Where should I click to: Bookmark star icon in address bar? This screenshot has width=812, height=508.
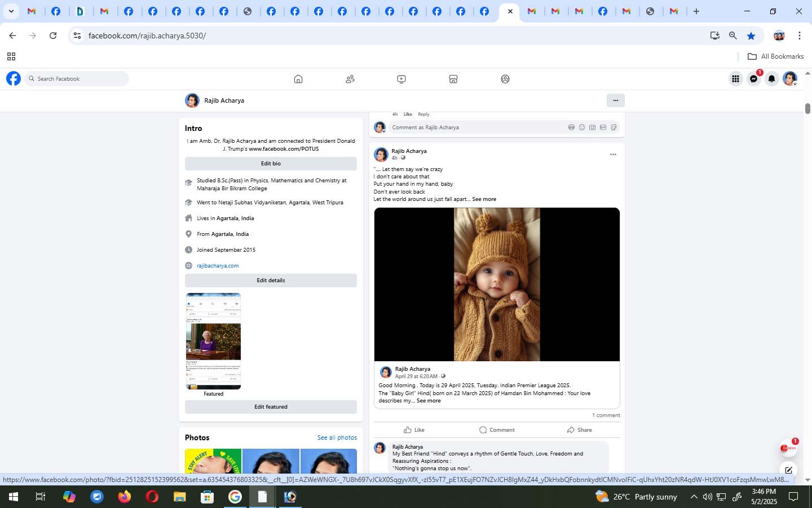751,36
